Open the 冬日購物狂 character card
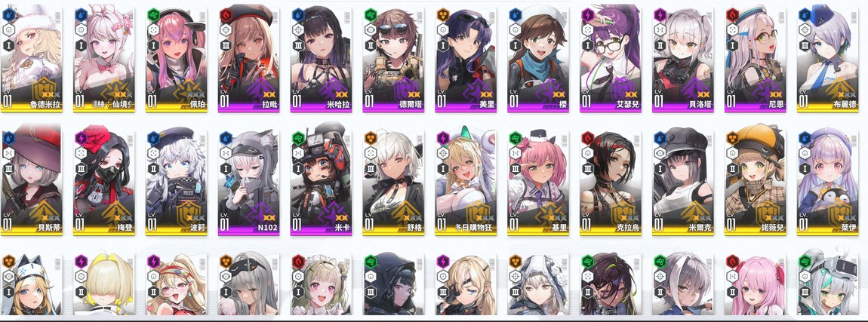The height and width of the screenshot is (322, 868). tap(466, 182)
